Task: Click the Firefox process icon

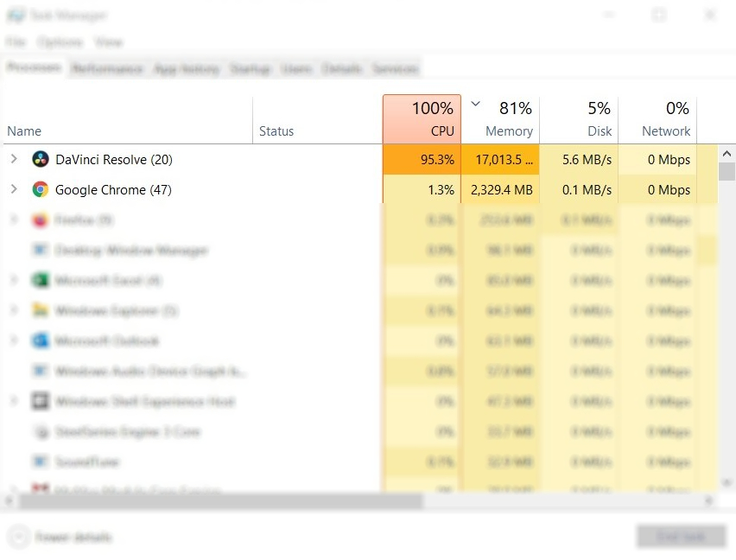Action: (40, 220)
